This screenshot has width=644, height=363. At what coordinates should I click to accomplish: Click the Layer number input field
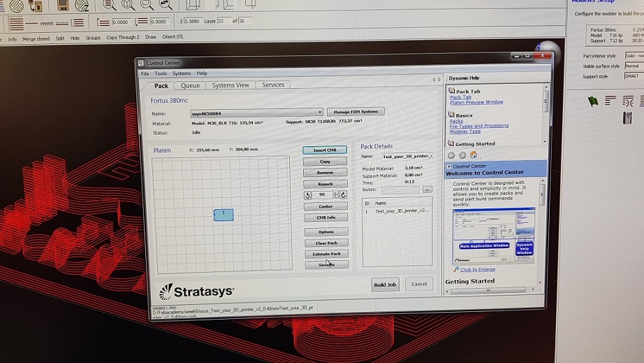(224, 20)
